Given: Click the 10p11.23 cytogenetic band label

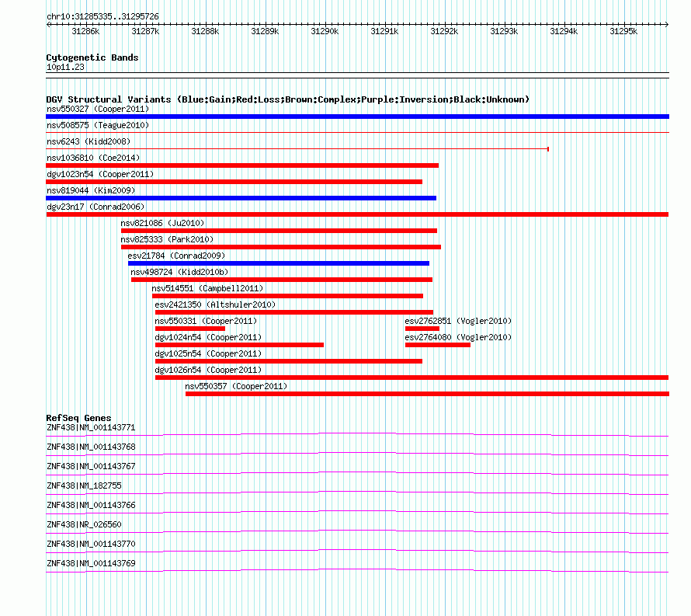Looking at the screenshot, I should pos(65,67).
